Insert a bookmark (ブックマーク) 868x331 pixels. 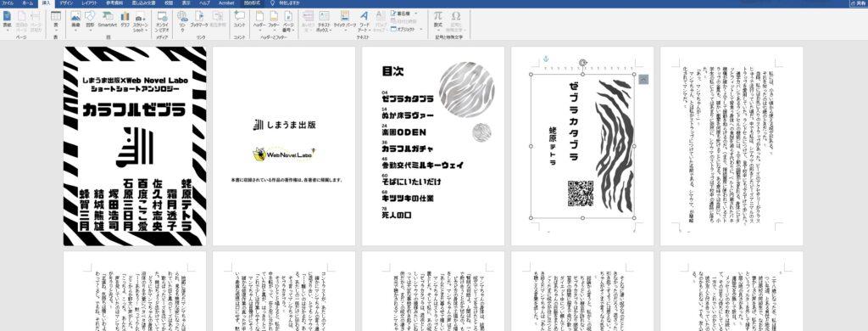click(199, 19)
